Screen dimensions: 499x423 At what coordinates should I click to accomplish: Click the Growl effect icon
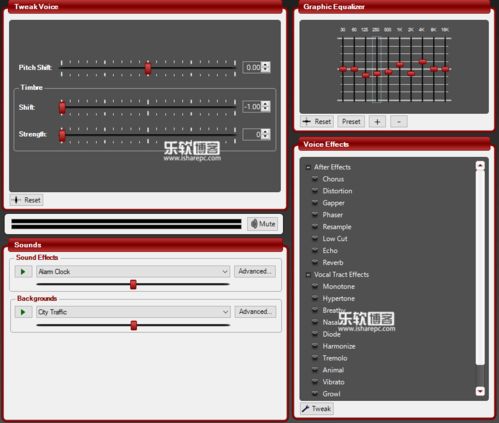point(315,394)
